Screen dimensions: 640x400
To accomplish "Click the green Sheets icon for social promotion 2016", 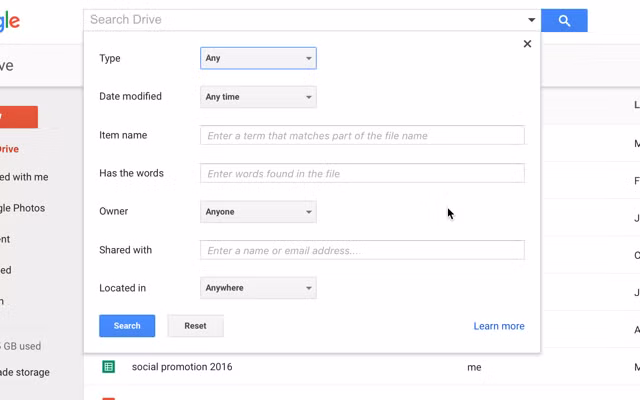I will [109, 367].
